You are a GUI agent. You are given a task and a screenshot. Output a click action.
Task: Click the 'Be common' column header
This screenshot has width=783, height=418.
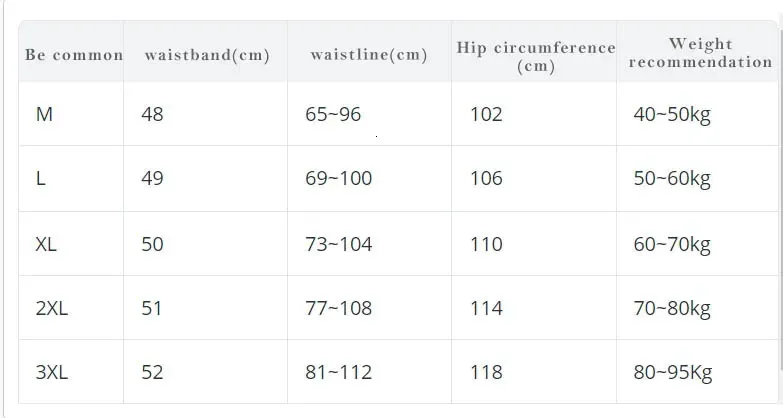point(74,54)
